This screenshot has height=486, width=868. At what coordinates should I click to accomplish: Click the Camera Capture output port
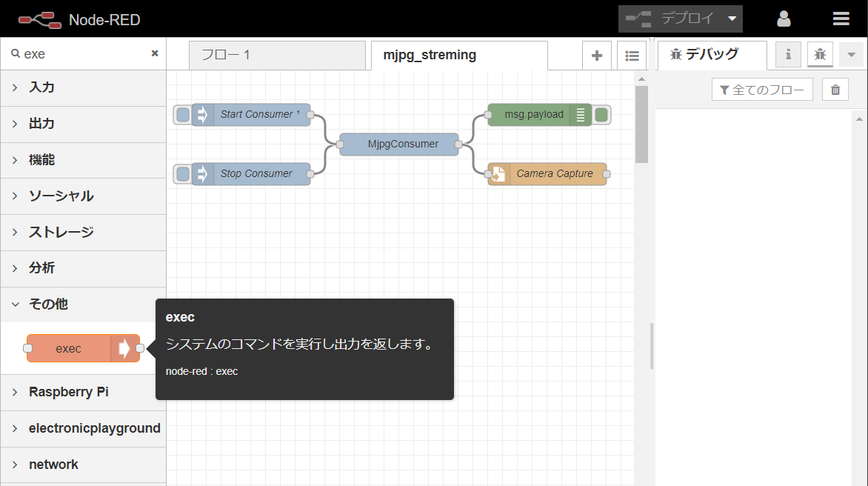[x=607, y=174]
